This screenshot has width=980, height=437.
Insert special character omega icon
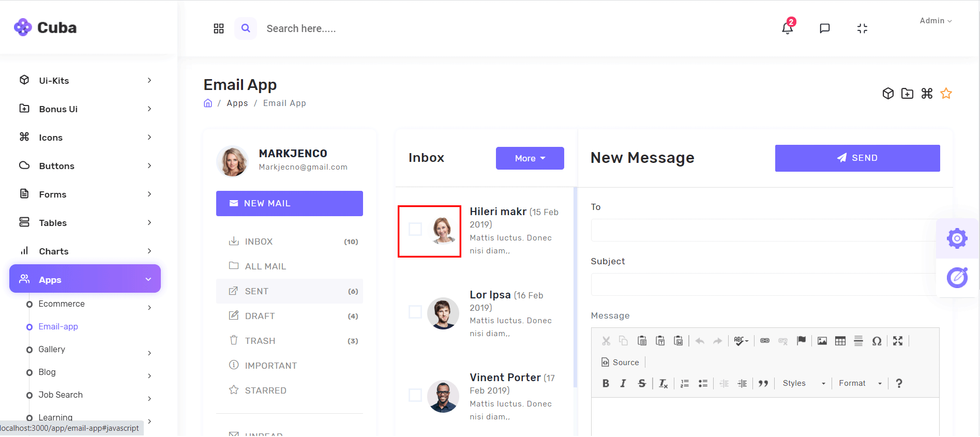(877, 341)
